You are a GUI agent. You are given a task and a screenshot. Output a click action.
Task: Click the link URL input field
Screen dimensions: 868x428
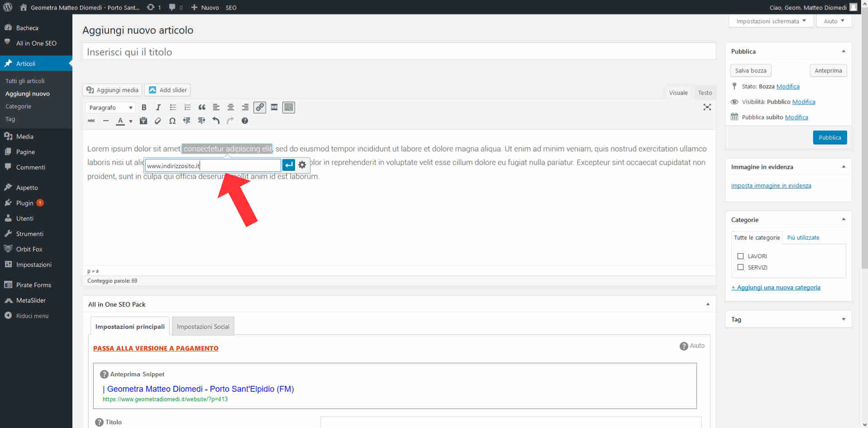click(x=213, y=166)
